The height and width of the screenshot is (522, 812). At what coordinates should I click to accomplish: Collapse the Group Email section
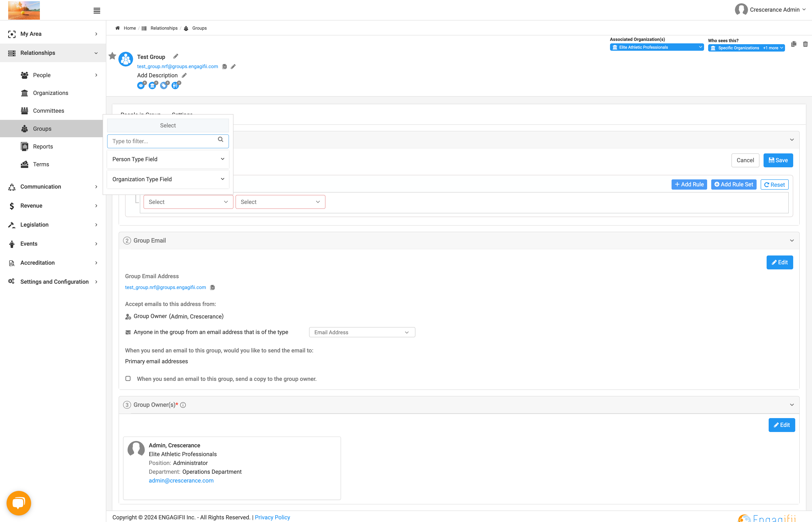(x=792, y=241)
